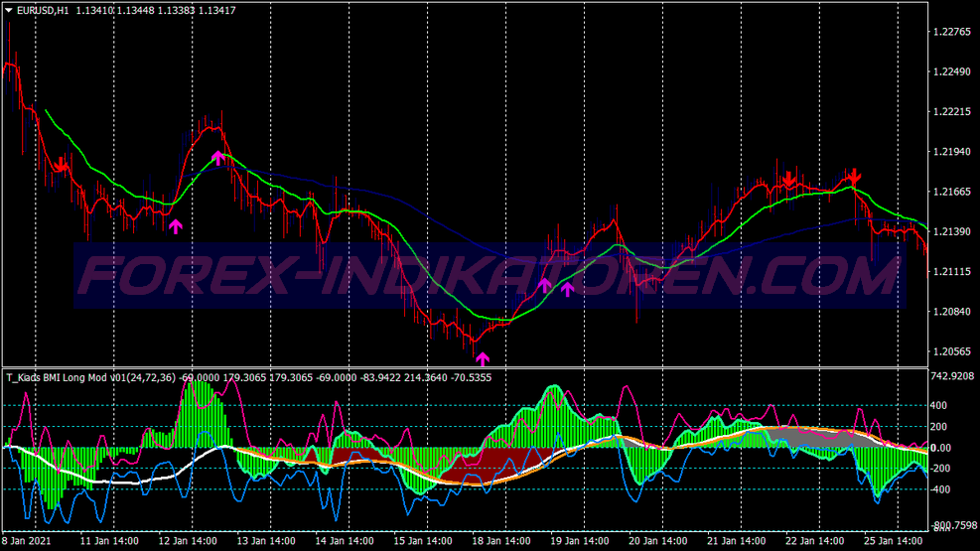Click the lowest magenta up arrow on the chart
Viewport: 980px width, 551px height.
[x=484, y=358]
